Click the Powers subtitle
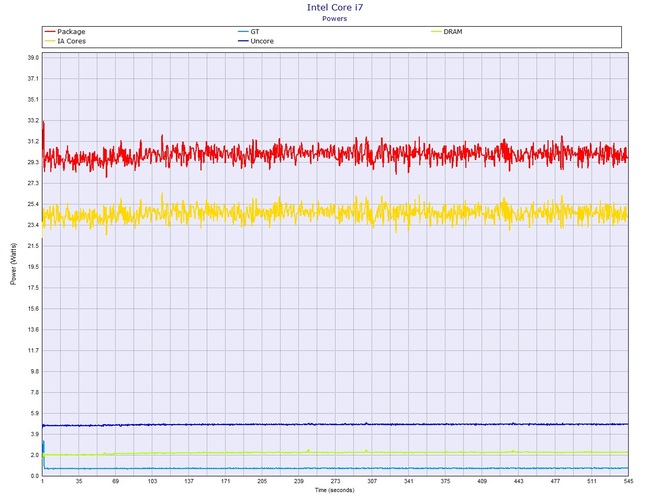This screenshot has height=502, width=670. click(x=335, y=19)
